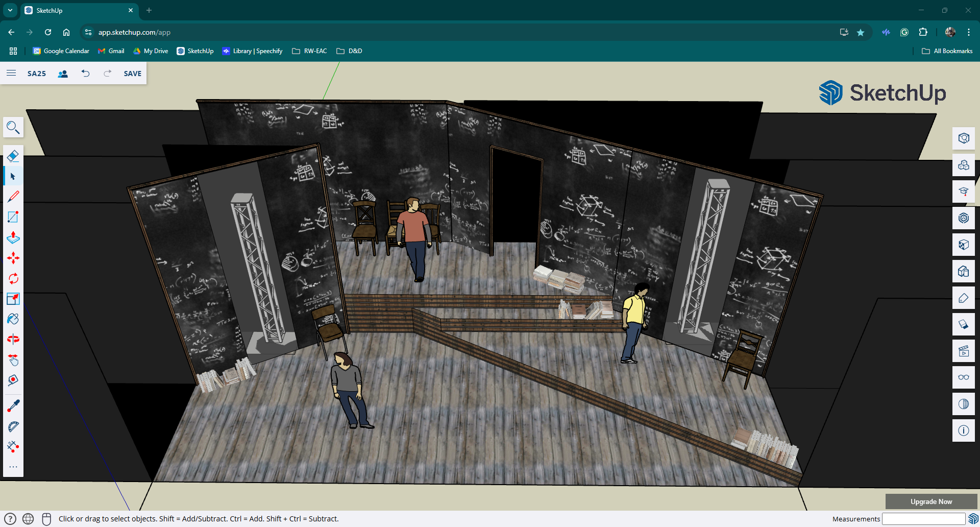Expand the All Bookmarks folder
The image size is (980, 527).
pos(947,51)
